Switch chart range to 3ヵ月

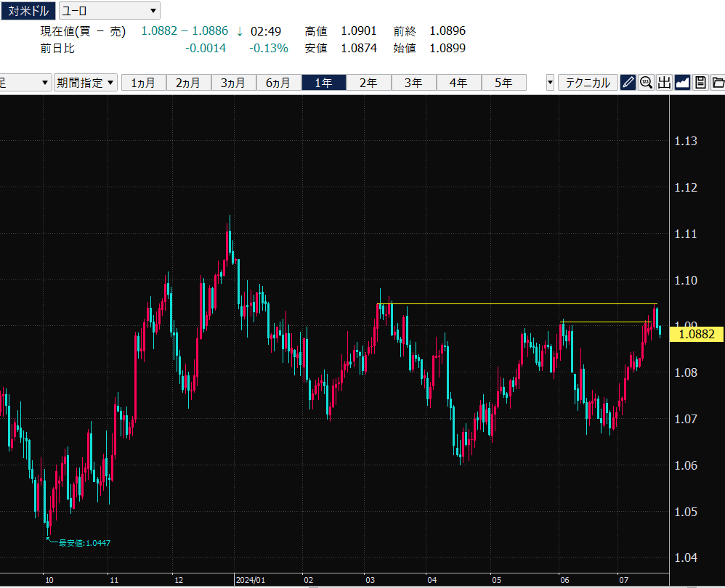[x=234, y=83]
